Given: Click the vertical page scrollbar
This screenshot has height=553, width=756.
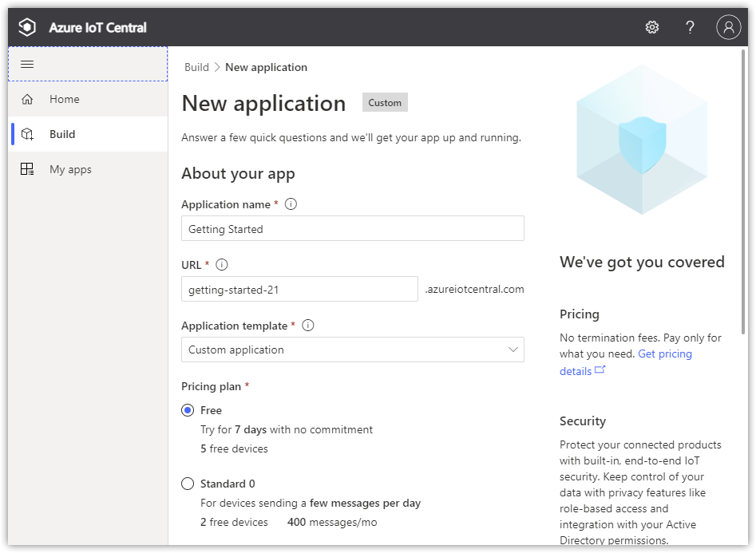Looking at the screenshot, I should [744, 192].
